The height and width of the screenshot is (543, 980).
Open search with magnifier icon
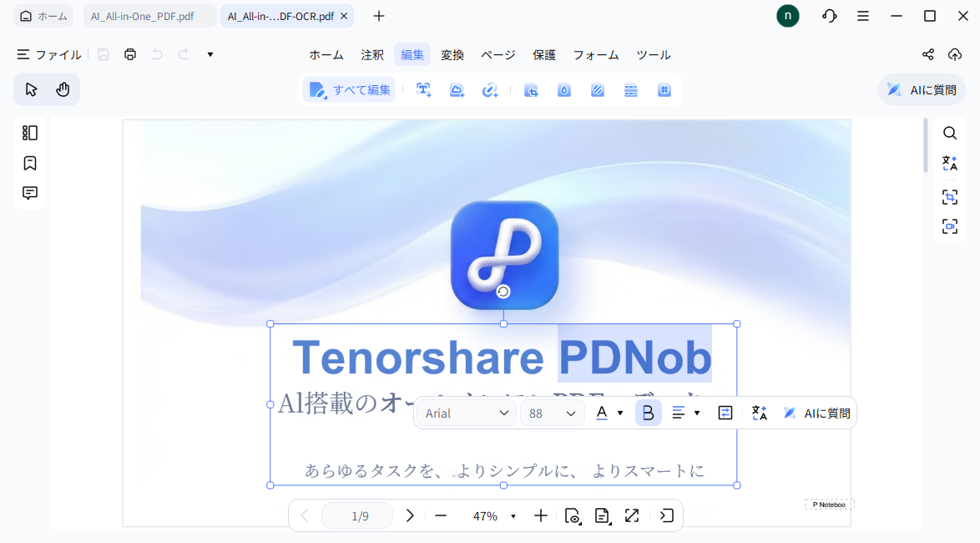[x=950, y=133]
